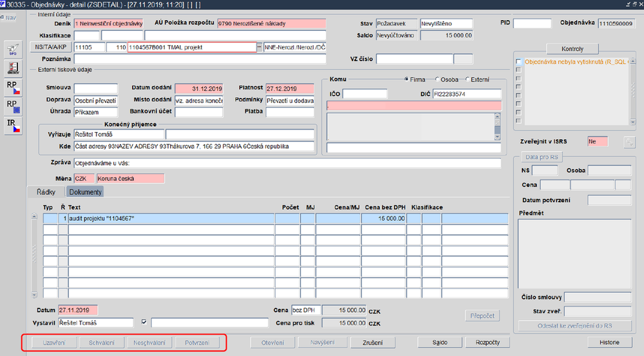Click the Nav icon at top left

8,17
